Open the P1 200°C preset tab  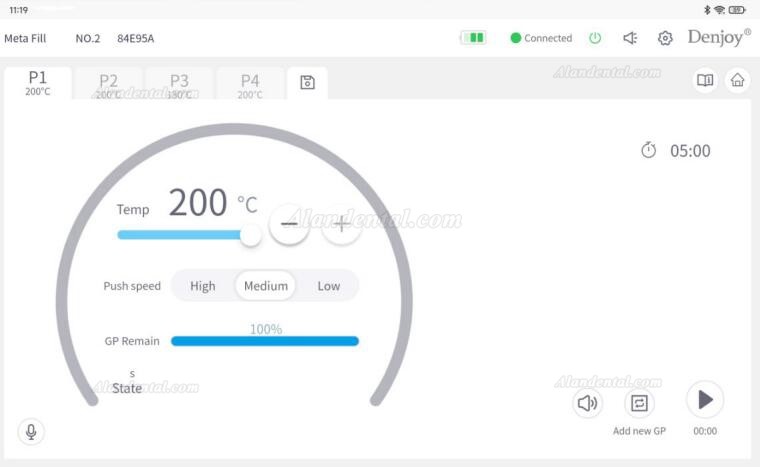(x=38, y=83)
